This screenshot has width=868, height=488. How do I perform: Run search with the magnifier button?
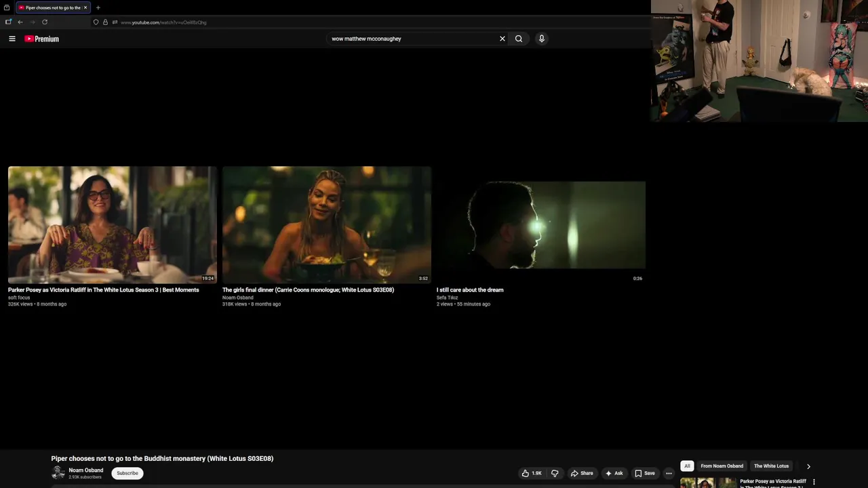click(x=519, y=39)
